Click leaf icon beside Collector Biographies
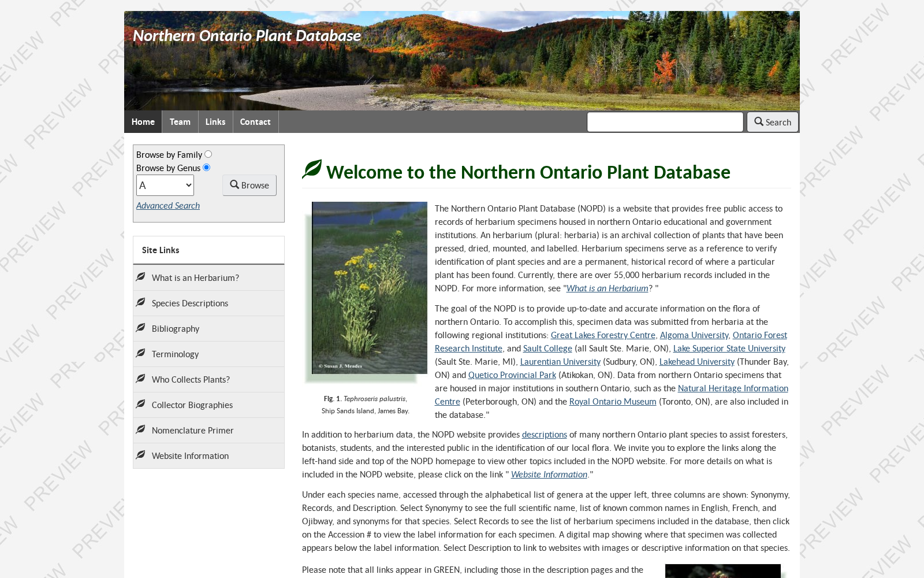Screen dimensions: 924x578 pos(140,404)
